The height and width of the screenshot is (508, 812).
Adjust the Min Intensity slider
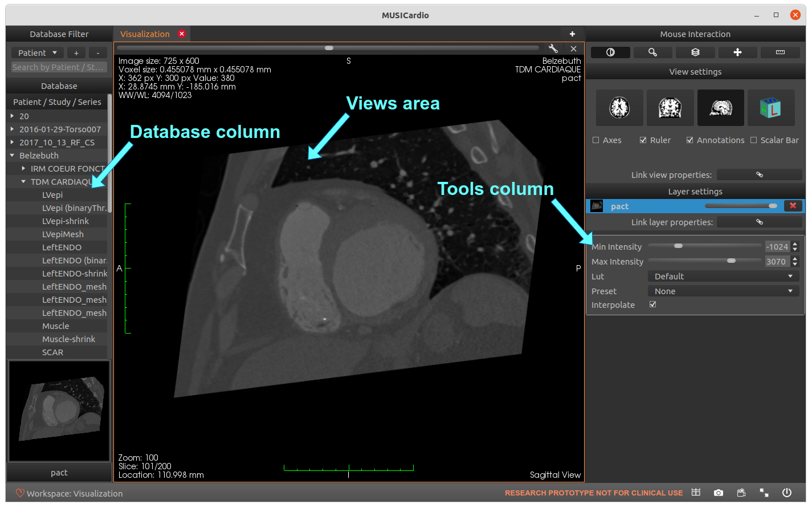coord(705,246)
